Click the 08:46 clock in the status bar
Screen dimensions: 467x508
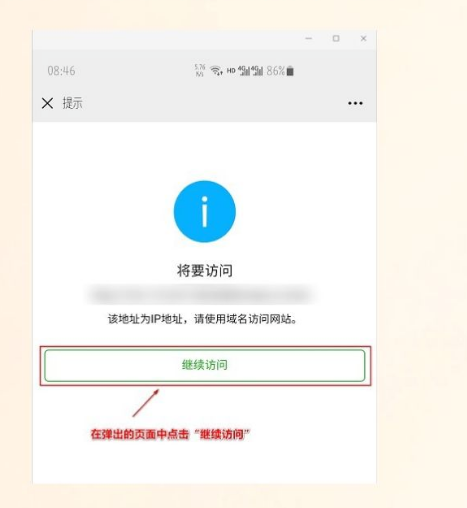tap(61, 71)
